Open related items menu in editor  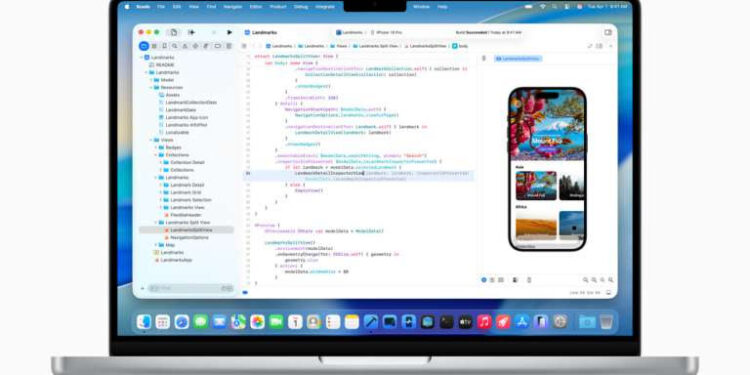pyautogui.click(x=244, y=46)
